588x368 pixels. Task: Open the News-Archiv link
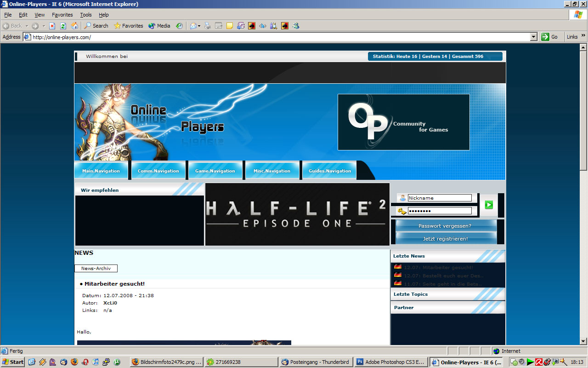pyautogui.click(x=96, y=269)
